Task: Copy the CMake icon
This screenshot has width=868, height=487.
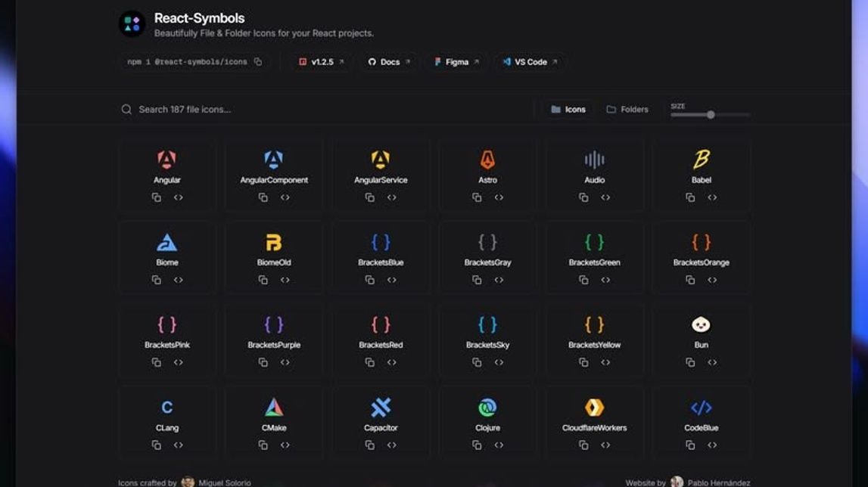Action: [x=263, y=445]
